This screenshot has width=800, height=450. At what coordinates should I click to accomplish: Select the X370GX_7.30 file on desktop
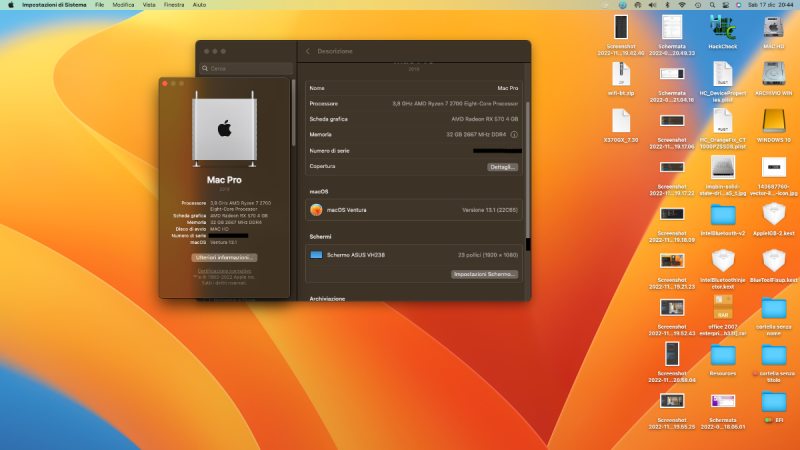pyautogui.click(x=621, y=121)
